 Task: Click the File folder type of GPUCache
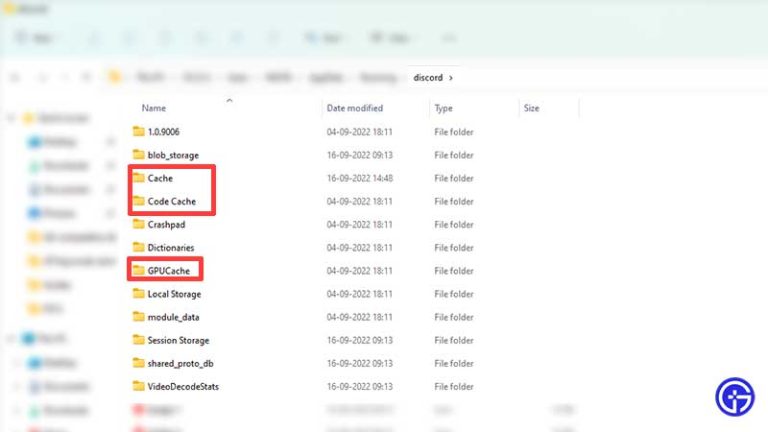(x=454, y=270)
